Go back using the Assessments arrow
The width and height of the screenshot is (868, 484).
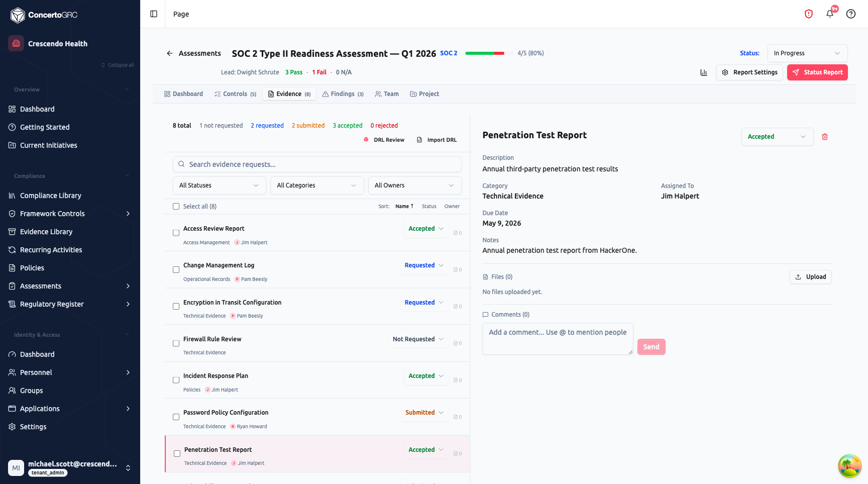click(170, 53)
